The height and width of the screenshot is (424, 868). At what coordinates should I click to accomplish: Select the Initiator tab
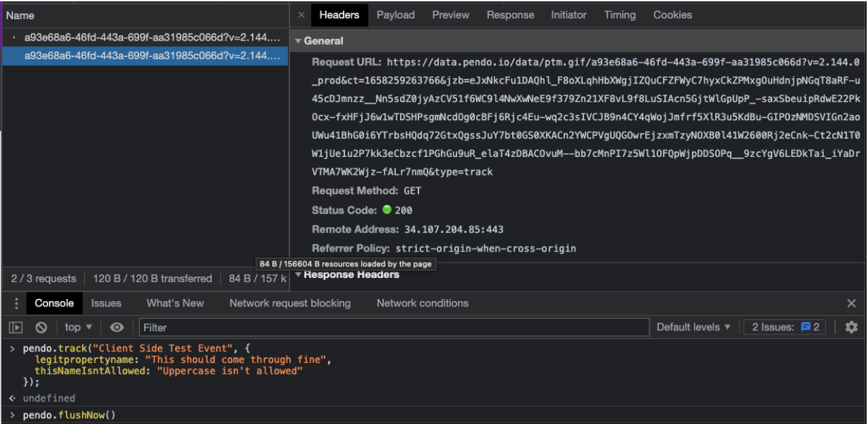click(x=568, y=15)
